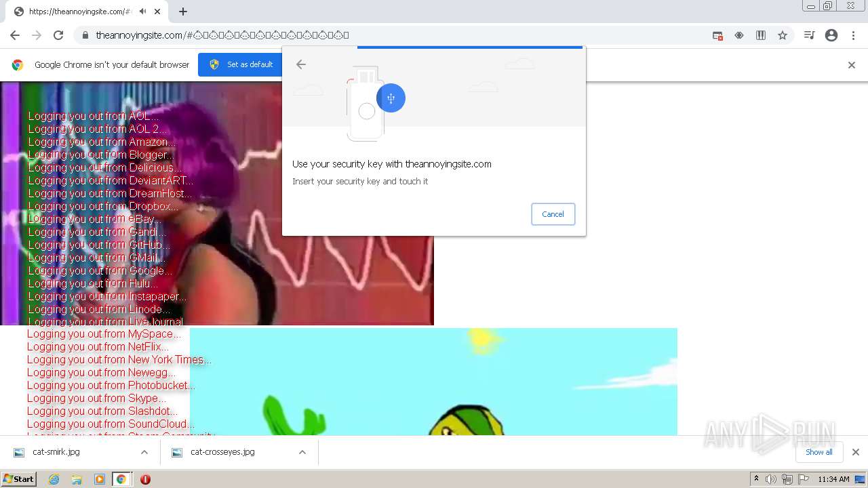Click 'Logging you out from Newegg...' text
Image resolution: width=868 pixels, height=488 pixels.
click(101, 372)
